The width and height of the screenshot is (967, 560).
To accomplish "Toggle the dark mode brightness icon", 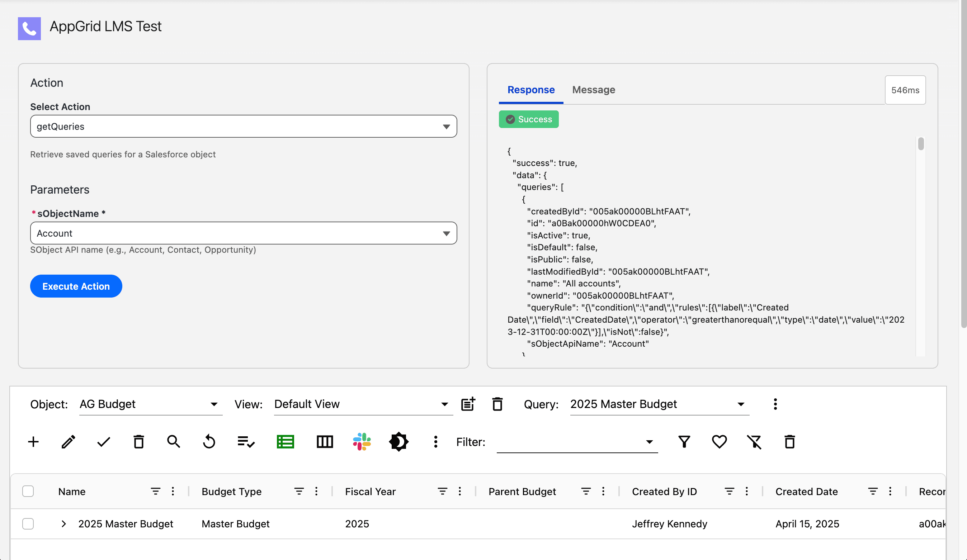I will click(x=399, y=442).
